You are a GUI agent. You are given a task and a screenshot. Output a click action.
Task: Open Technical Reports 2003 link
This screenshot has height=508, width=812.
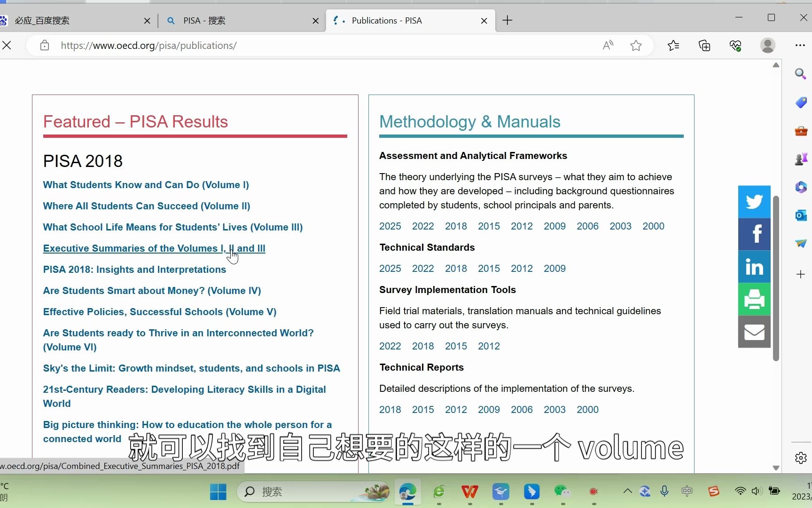554,410
